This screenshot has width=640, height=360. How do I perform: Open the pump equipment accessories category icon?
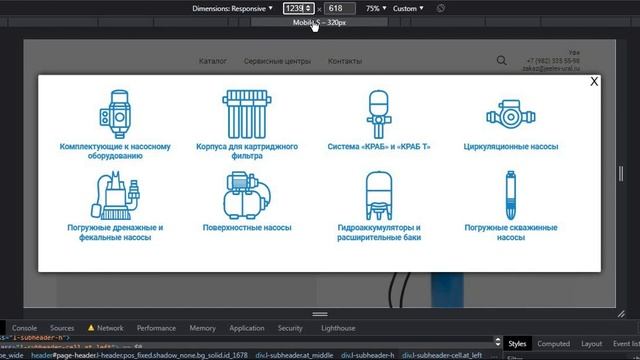click(115, 114)
